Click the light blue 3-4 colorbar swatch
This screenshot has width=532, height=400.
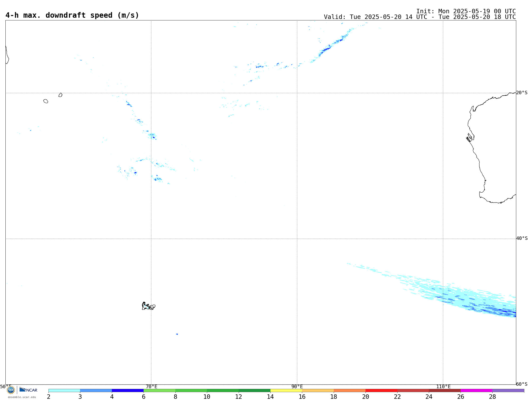click(x=96, y=390)
